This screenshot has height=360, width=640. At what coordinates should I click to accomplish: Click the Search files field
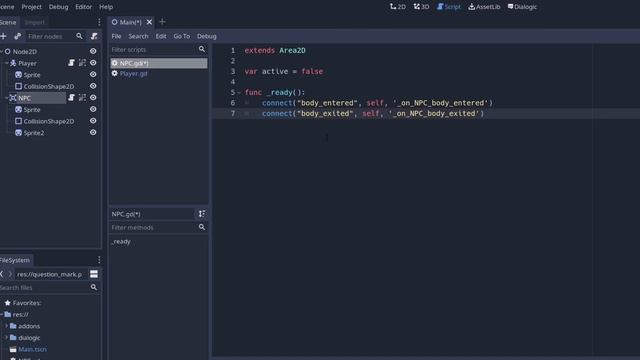point(44,288)
